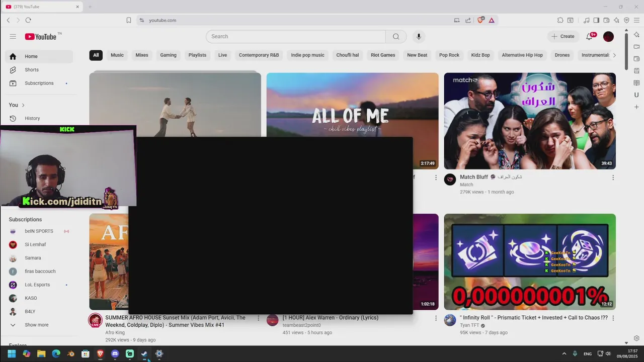
Task: Open Blender from the taskbar
Action: (x=70, y=353)
